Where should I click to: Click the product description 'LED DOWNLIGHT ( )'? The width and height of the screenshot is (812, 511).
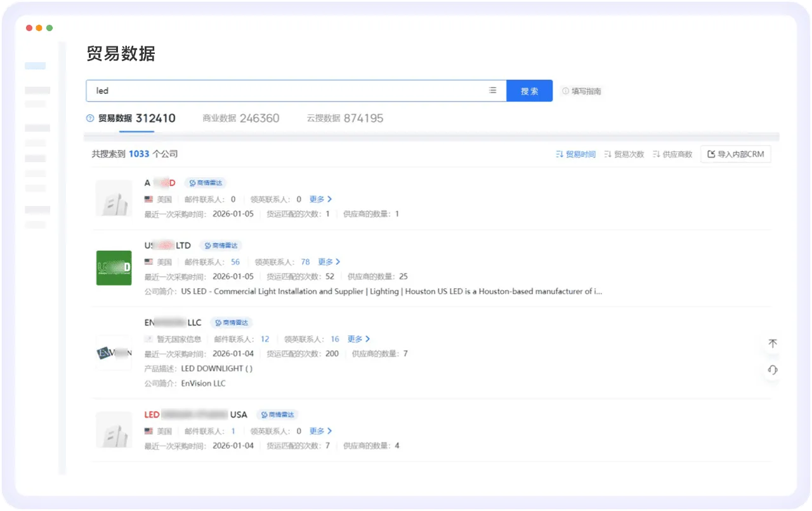coord(217,368)
